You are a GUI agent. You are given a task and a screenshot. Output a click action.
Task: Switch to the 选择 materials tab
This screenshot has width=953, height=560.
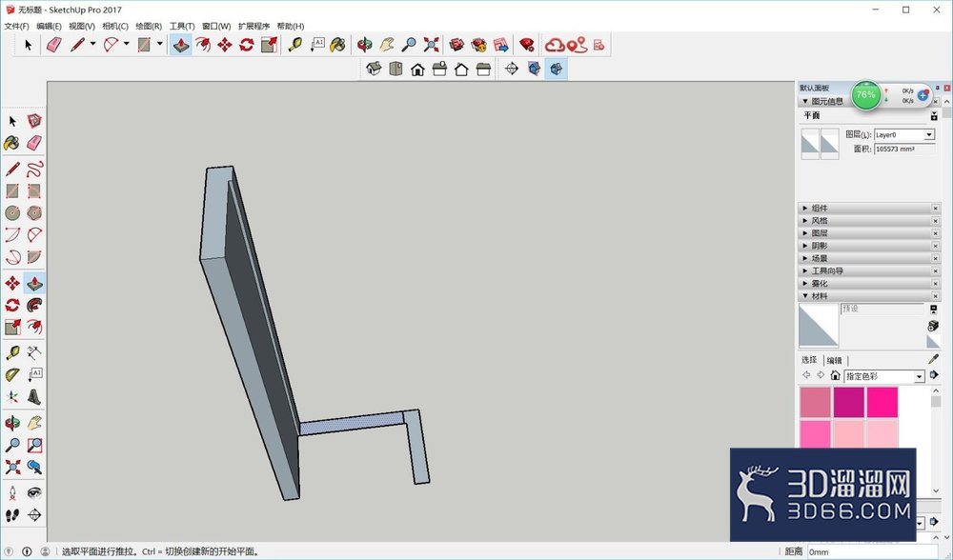pos(809,360)
